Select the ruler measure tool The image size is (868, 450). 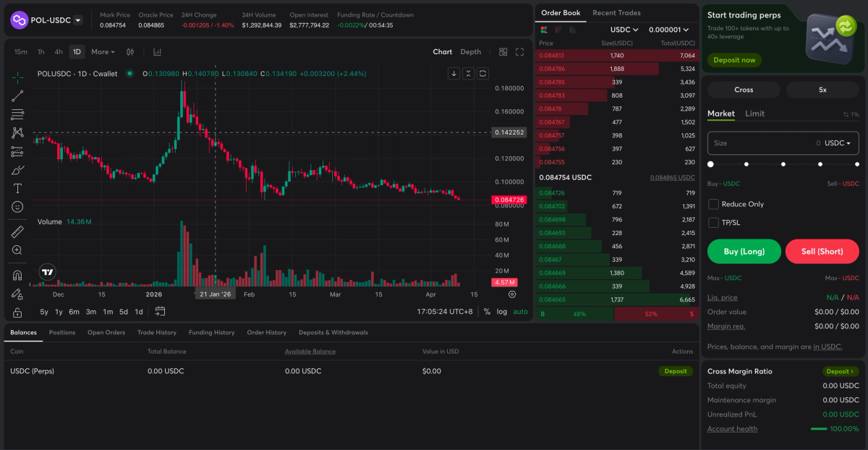point(17,232)
